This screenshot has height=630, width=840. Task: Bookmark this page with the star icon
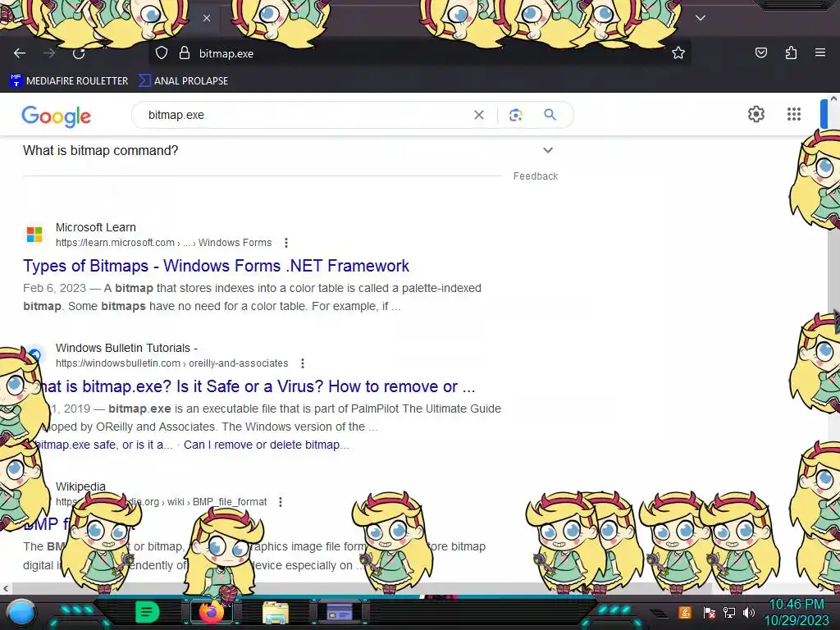tap(678, 52)
